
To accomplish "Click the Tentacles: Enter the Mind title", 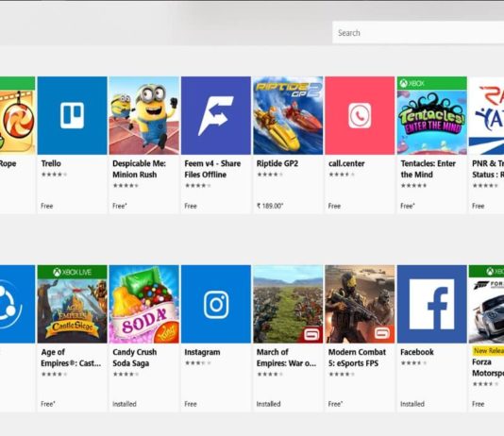I will [x=428, y=169].
